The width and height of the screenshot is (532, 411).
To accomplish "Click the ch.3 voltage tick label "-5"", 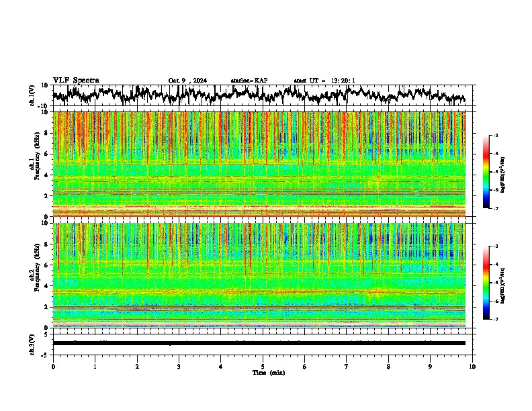I will click(x=44, y=355).
